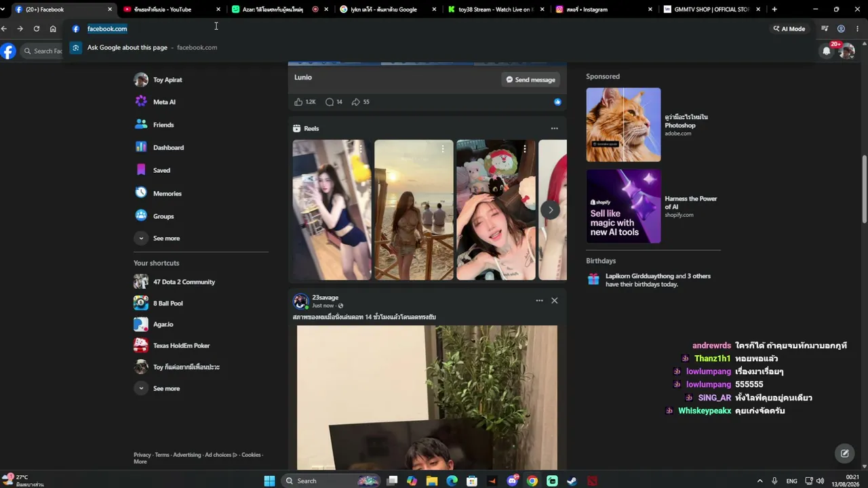Open the Privacy footer link
This screenshot has width=868, height=488.
(142, 455)
